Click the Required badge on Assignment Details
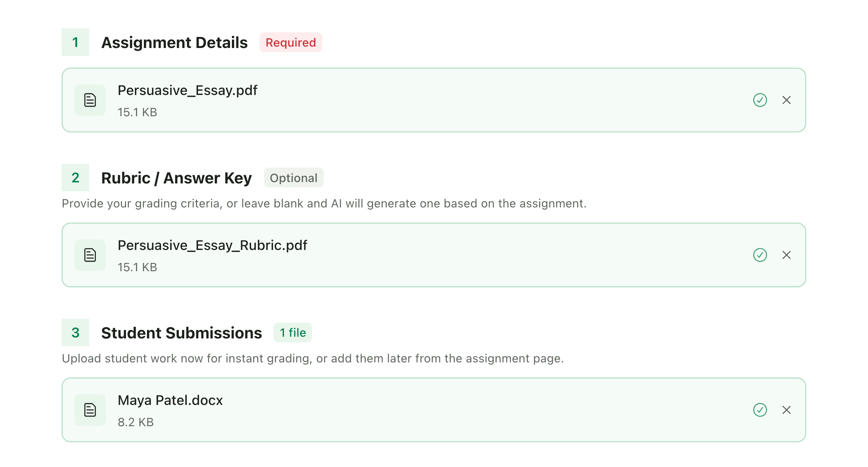Screen dimensions: 868x467 [x=290, y=43]
